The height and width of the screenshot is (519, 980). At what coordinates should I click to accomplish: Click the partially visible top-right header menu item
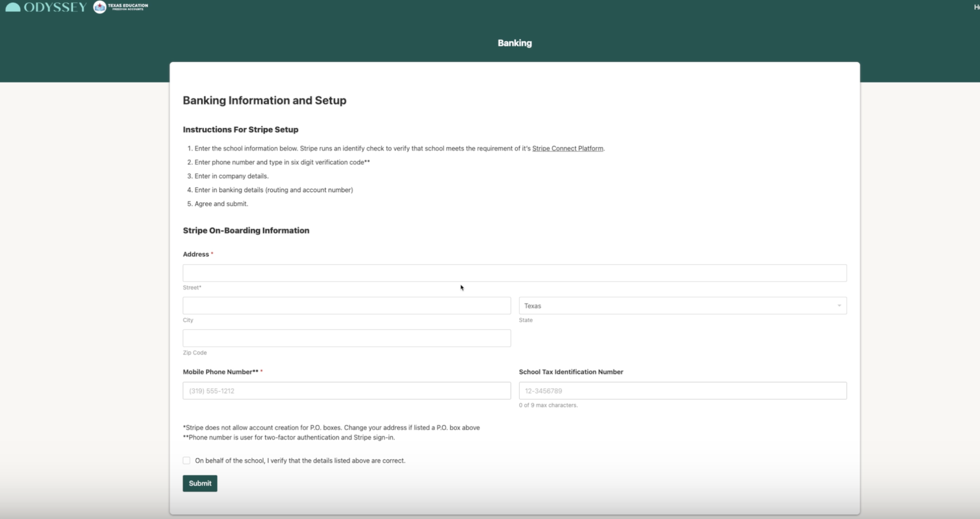(x=976, y=7)
